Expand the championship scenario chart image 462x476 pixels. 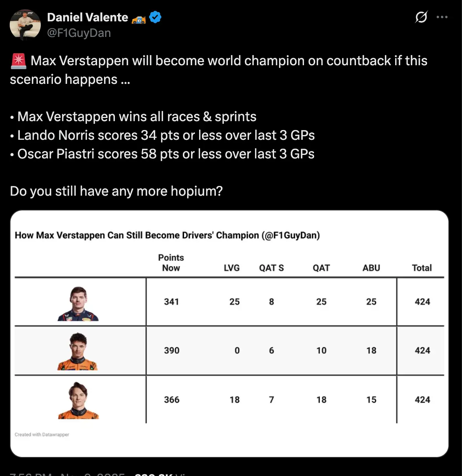(x=231, y=334)
